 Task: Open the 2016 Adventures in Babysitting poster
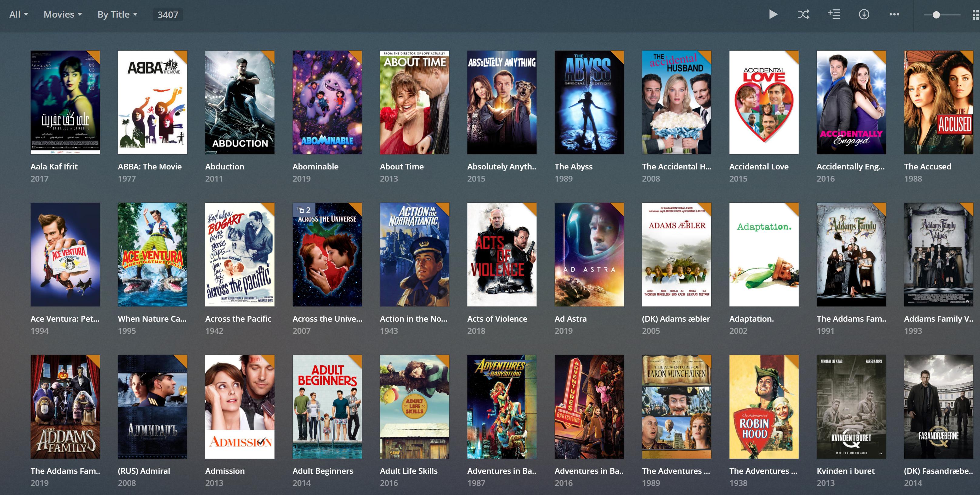pyautogui.click(x=589, y=406)
